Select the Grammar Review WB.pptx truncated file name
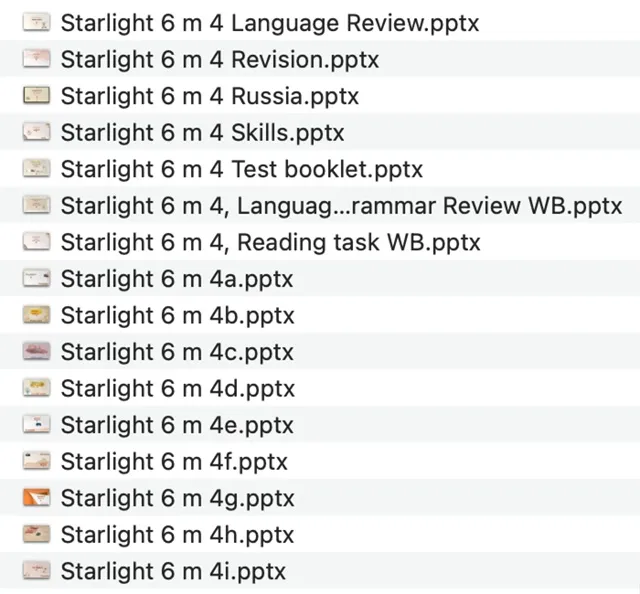Screen dimensions: 640x594 tap(341, 206)
